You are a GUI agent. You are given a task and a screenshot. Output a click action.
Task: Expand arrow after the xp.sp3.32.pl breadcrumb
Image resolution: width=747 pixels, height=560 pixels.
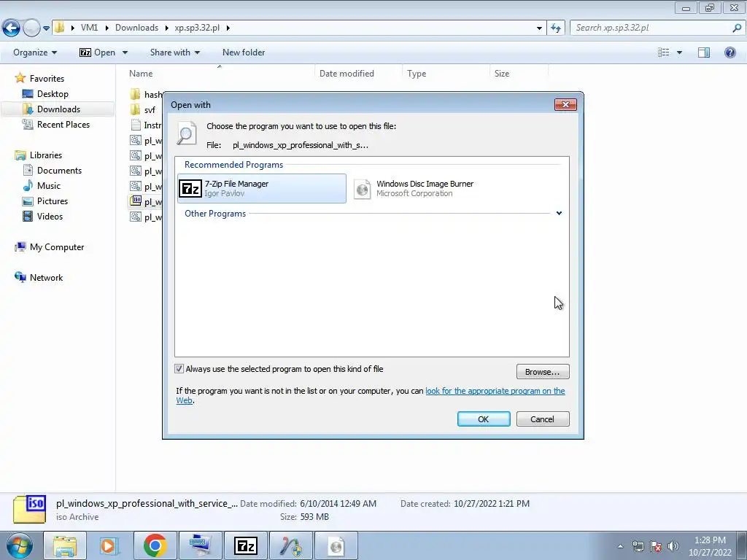228,28
